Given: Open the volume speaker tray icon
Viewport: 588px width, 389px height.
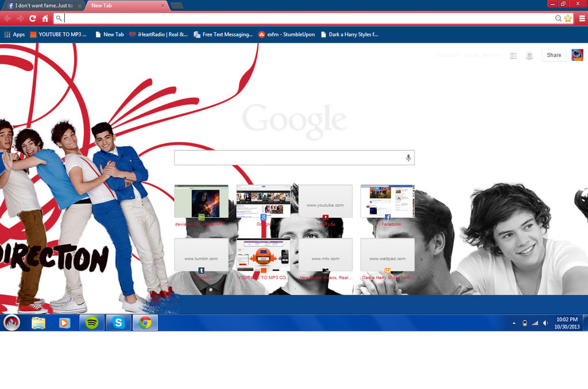Looking at the screenshot, I should (546, 323).
